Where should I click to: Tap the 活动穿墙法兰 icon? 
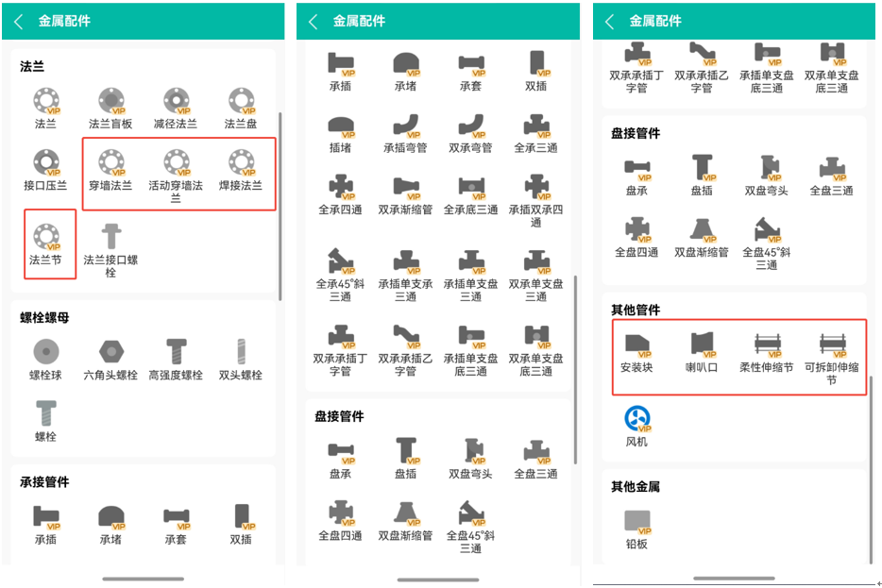tap(176, 164)
